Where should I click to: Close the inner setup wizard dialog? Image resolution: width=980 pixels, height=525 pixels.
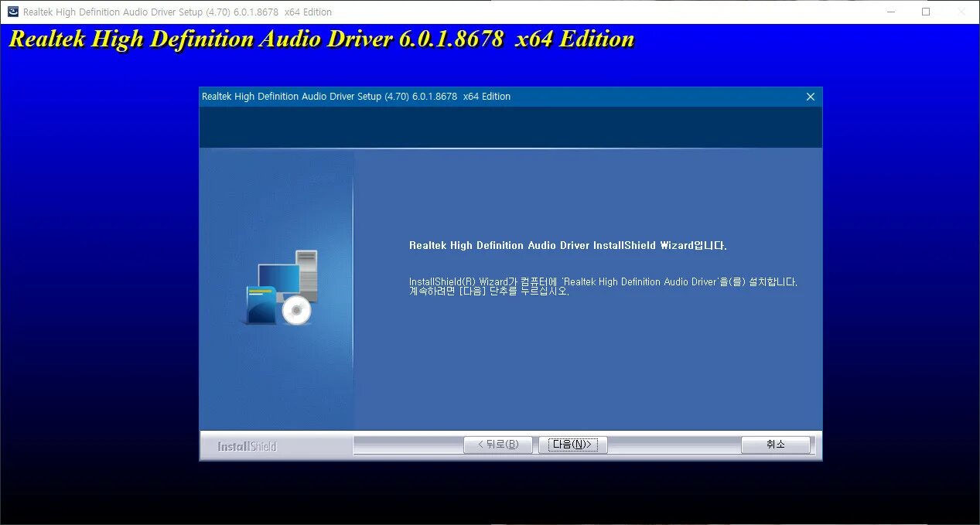coord(811,97)
